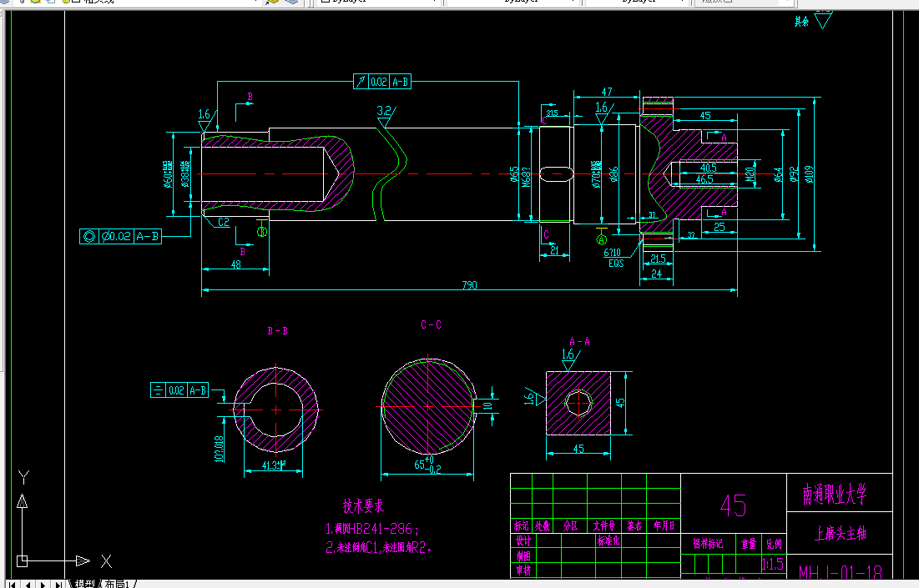Select the large magenta 45 material text
Screen dimensions: 919x588
pos(733,505)
